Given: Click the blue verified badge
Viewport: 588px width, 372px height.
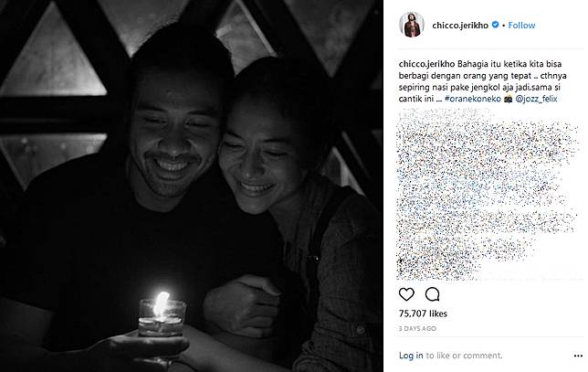Looking at the screenshot, I should click(x=495, y=25).
